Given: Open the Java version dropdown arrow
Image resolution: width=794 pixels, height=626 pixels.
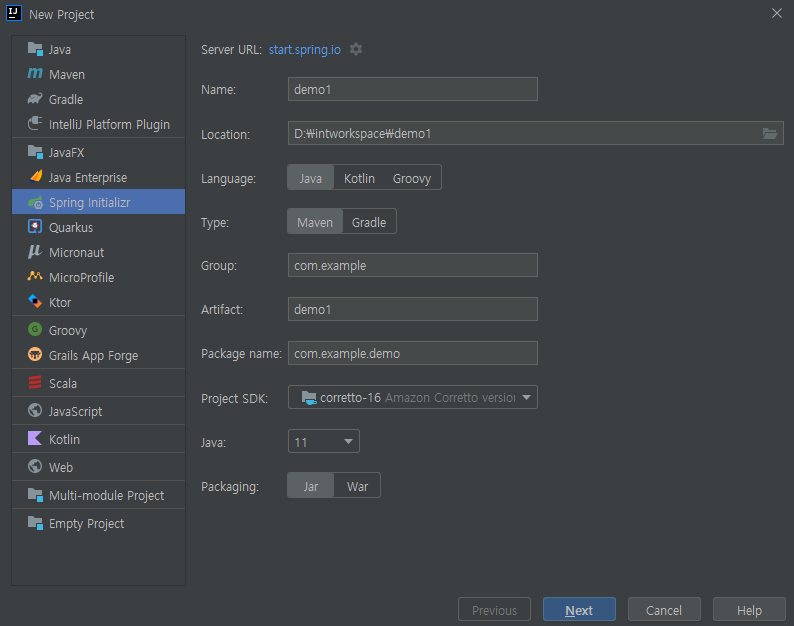Looking at the screenshot, I should (x=348, y=442).
